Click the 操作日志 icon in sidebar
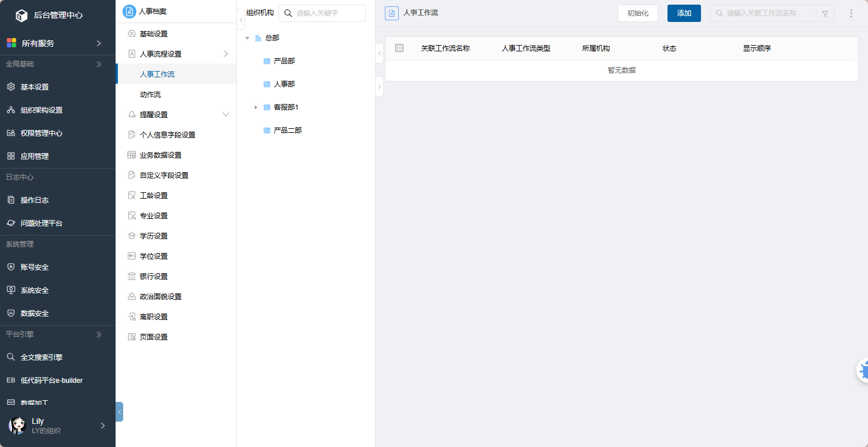Image resolution: width=868 pixels, height=447 pixels. point(10,200)
